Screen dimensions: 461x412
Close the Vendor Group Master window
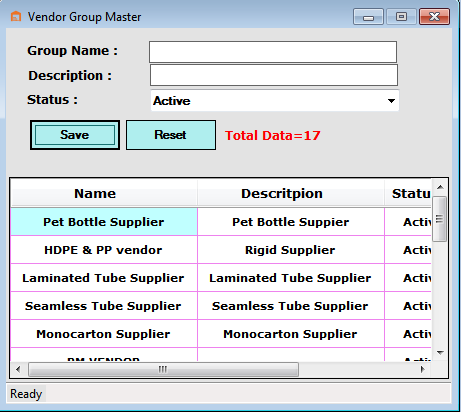(434, 17)
